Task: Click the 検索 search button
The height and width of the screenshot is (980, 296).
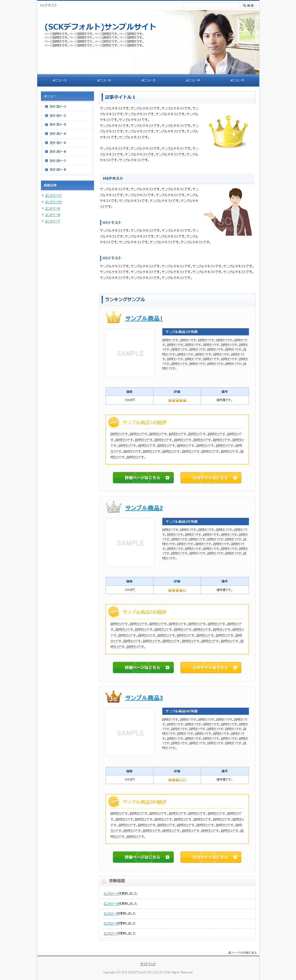Action: tap(248, 5)
